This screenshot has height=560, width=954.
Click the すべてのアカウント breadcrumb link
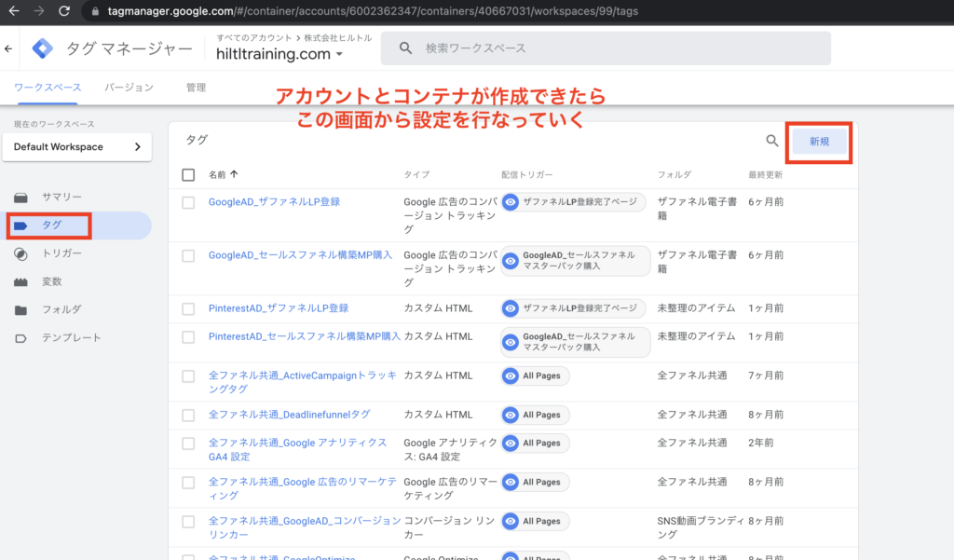[254, 38]
